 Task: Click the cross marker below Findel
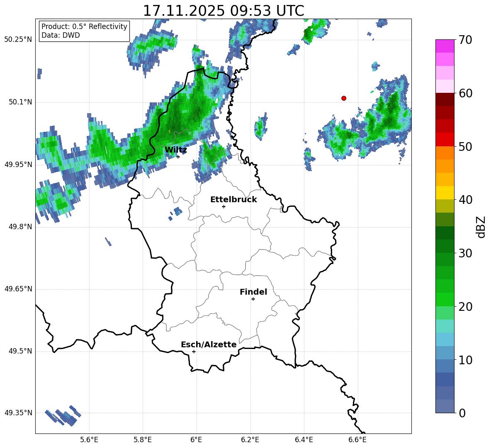[253, 299]
